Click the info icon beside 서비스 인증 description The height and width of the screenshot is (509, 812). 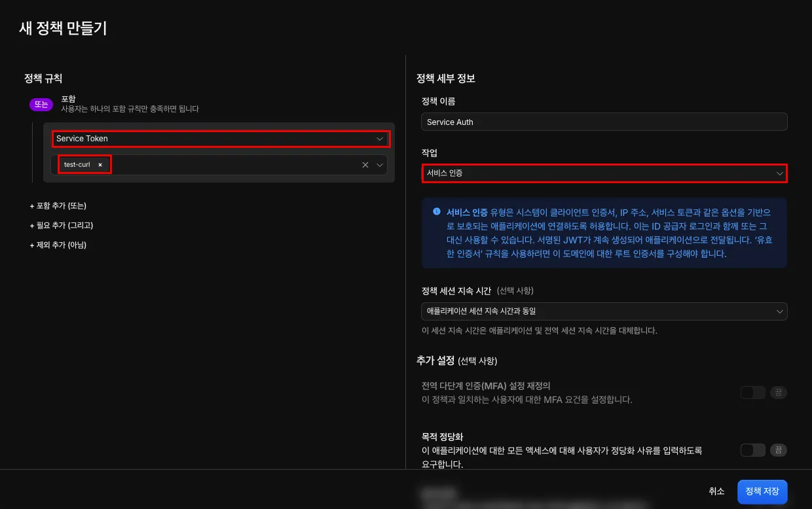coord(437,212)
